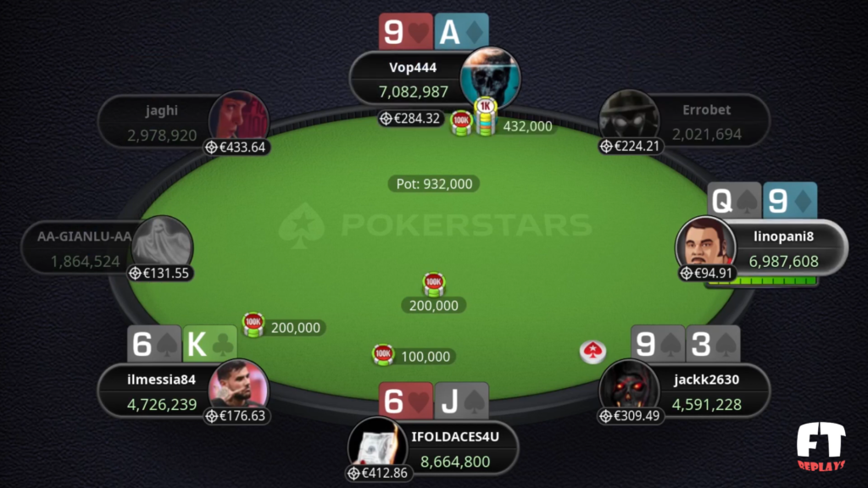The width and height of the screenshot is (868, 488).
Task: Click the Ace of diamonds card
Action: point(462,32)
